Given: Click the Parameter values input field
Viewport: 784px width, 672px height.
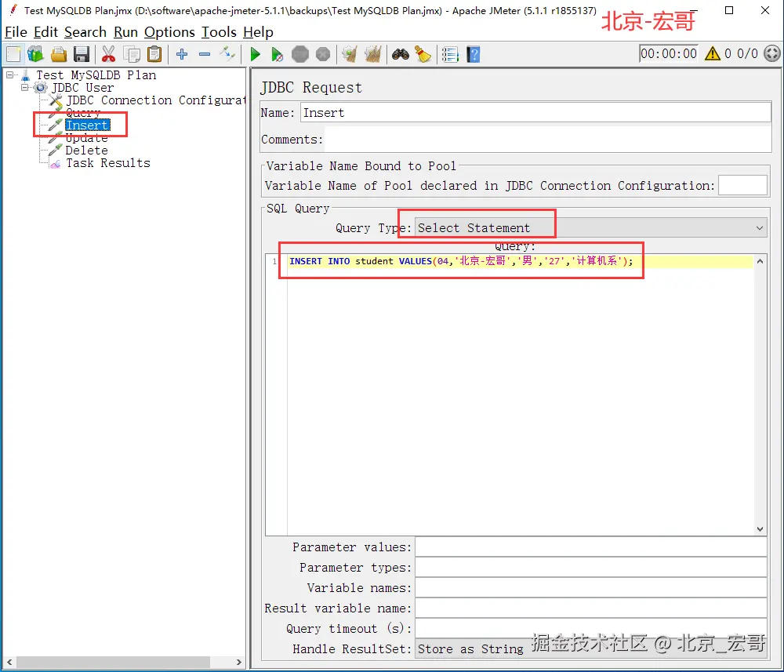Looking at the screenshot, I should (x=591, y=547).
